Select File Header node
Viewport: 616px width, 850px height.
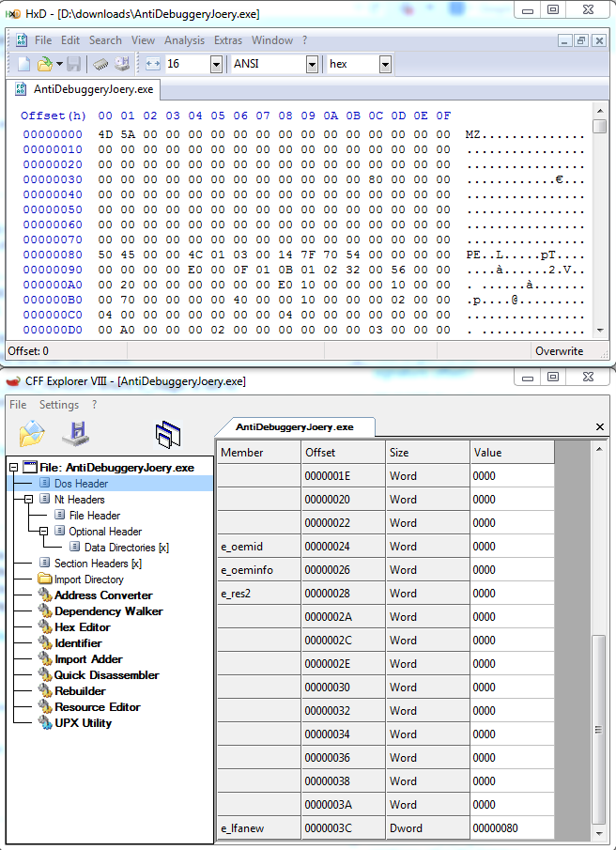[x=95, y=516]
